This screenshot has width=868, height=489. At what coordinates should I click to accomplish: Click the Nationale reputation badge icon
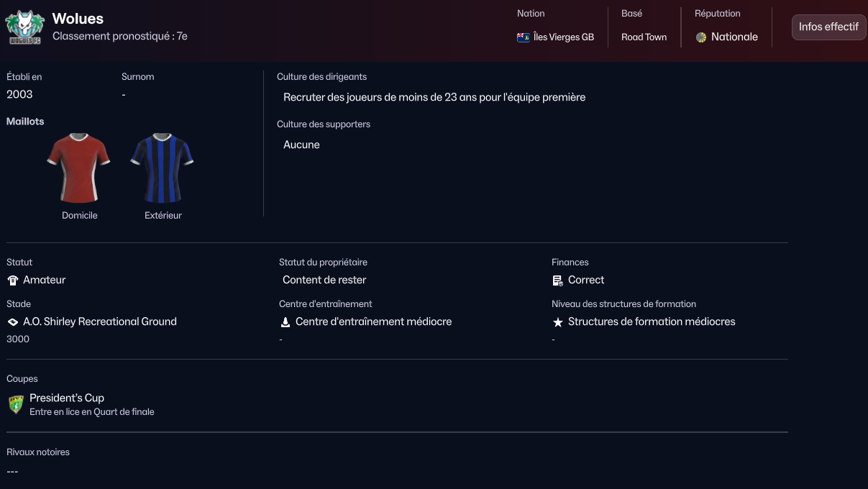701,37
